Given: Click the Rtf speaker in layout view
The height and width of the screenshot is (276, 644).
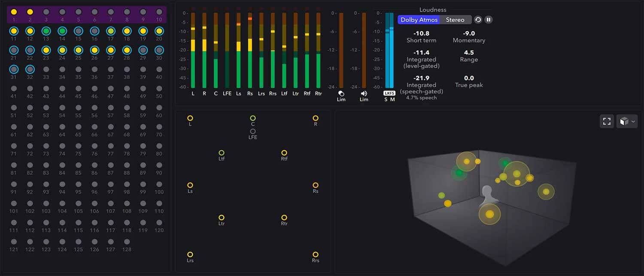Looking at the screenshot, I should [284, 153].
